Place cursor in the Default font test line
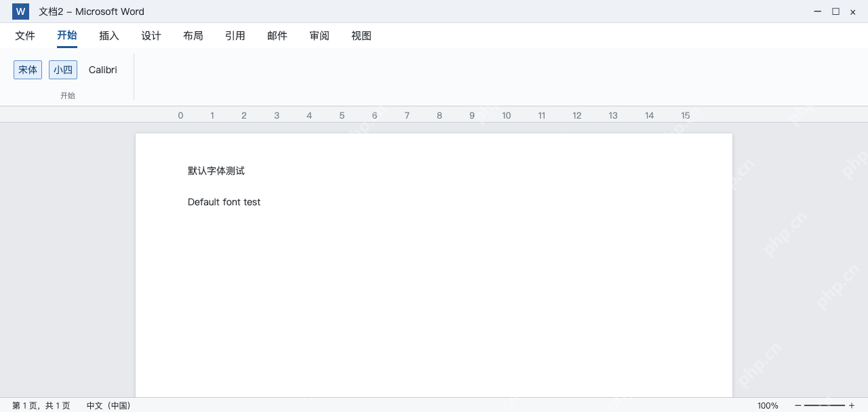868x412 pixels. (224, 202)
